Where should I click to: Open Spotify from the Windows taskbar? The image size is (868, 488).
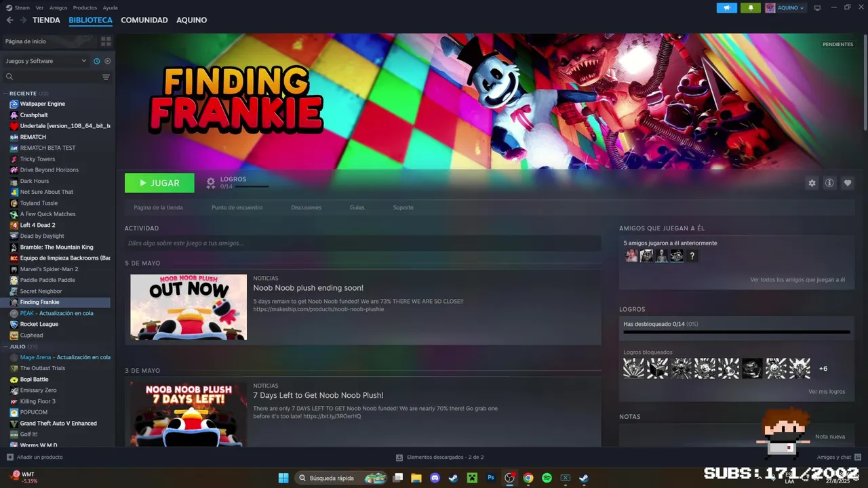[x=547, y=478]
